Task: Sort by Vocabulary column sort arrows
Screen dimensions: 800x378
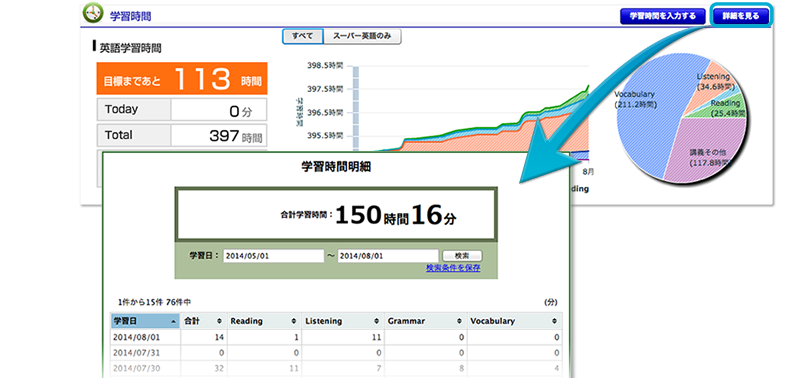Action: pyautogui.click(x=555, y=321)
